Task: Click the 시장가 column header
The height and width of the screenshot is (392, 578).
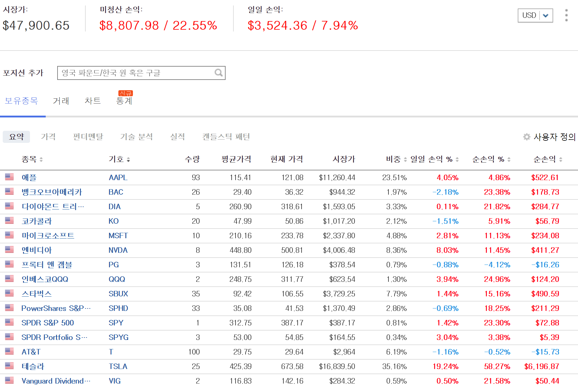Action: pyautogui.click(x=344, y=159)
